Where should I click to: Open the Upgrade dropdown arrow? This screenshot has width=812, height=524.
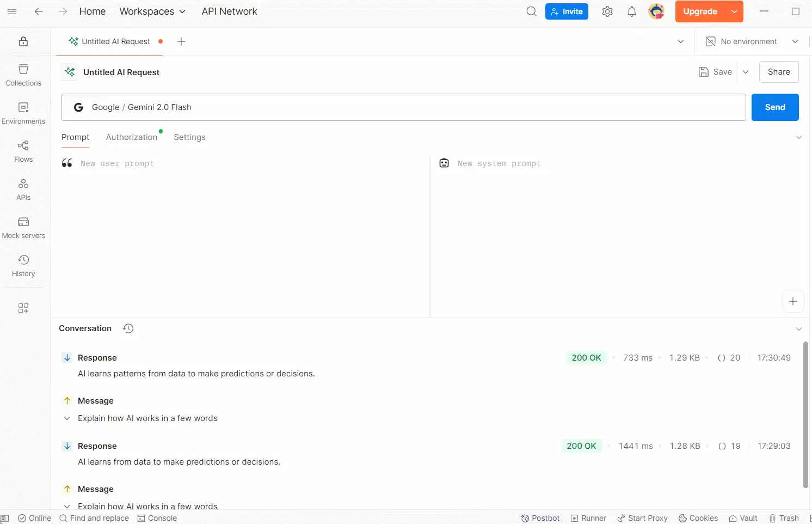click(734, 11)
